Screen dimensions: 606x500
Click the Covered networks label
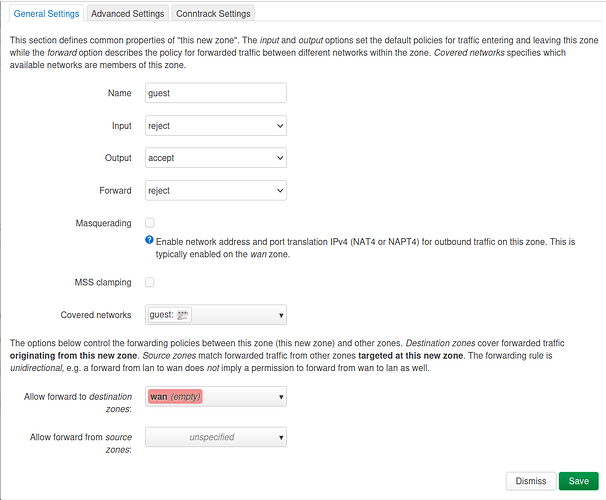point(96,315)
